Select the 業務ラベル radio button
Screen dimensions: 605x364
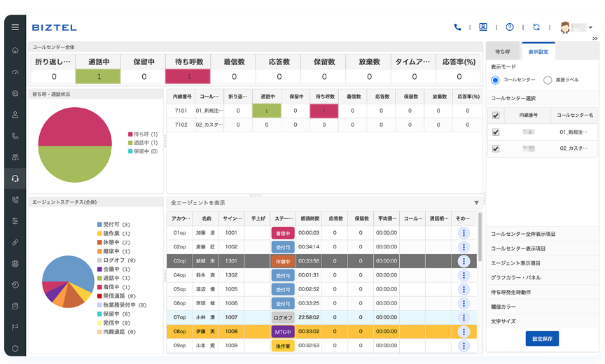pyautogui.click(x=548, y=80)
